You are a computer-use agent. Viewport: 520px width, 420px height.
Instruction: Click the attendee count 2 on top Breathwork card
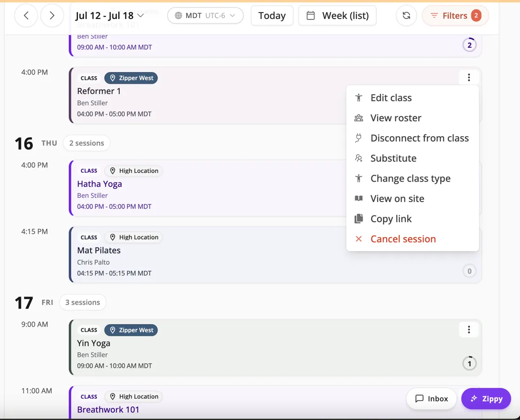(469, 45)
